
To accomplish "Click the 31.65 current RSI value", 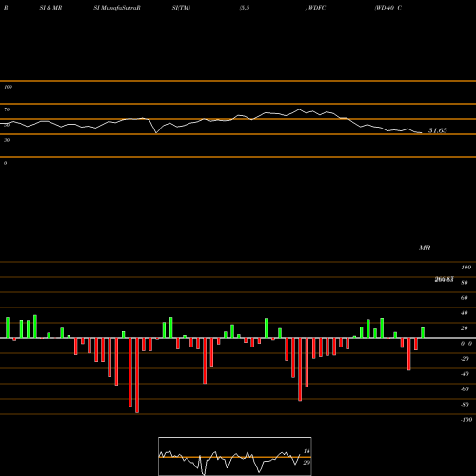I will [x=438, y=130].
